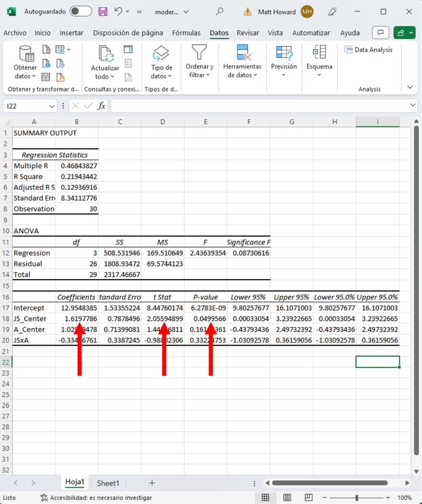The height and width of the screenshot is (504, 422).
Task: Open the Insertar ribbon tab
Action: coord(72,33)
